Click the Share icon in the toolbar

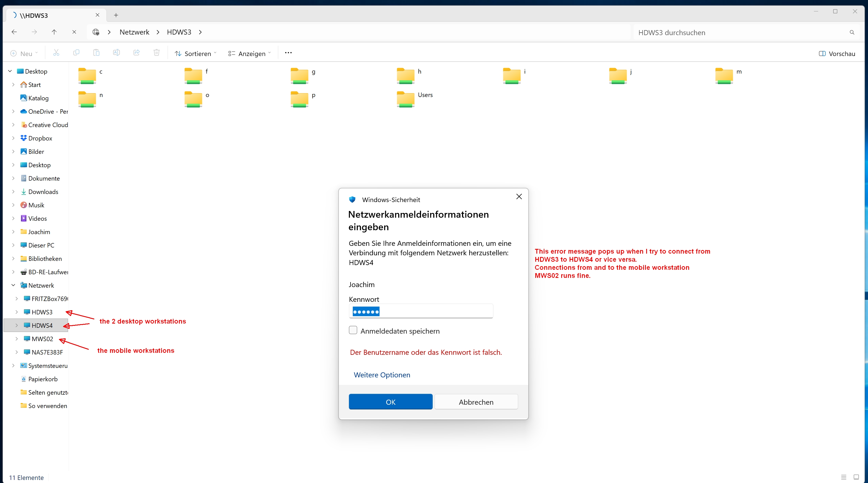(x=137, y=53)
